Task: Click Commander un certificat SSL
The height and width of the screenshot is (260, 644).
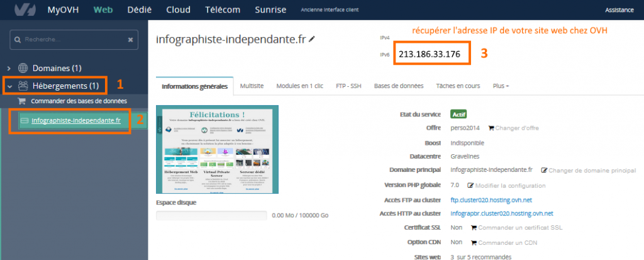Action: pyautogui.click(x=520, y=227)
